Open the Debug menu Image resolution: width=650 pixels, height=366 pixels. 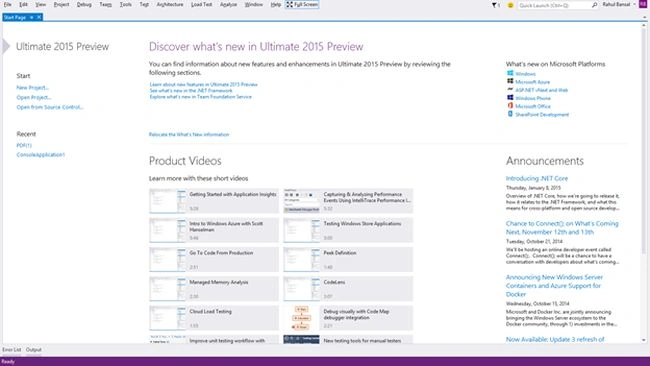pos(84,5)
